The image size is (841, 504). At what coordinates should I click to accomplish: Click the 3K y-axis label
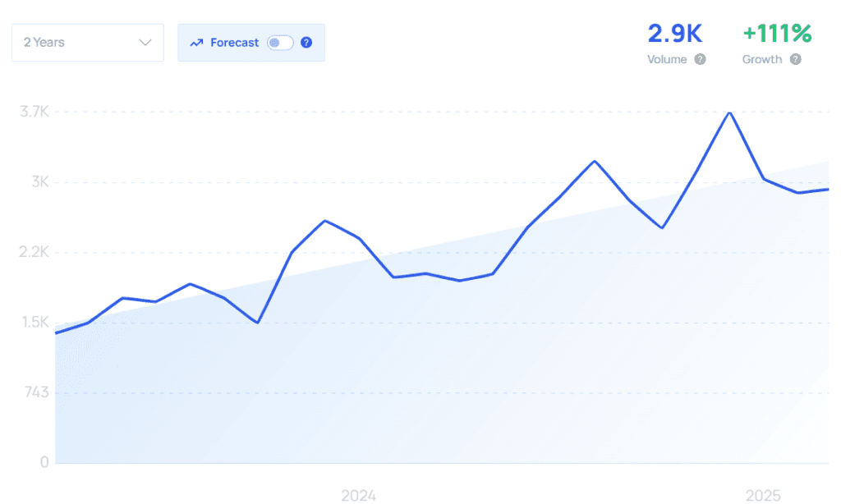(x=39, y=182)
